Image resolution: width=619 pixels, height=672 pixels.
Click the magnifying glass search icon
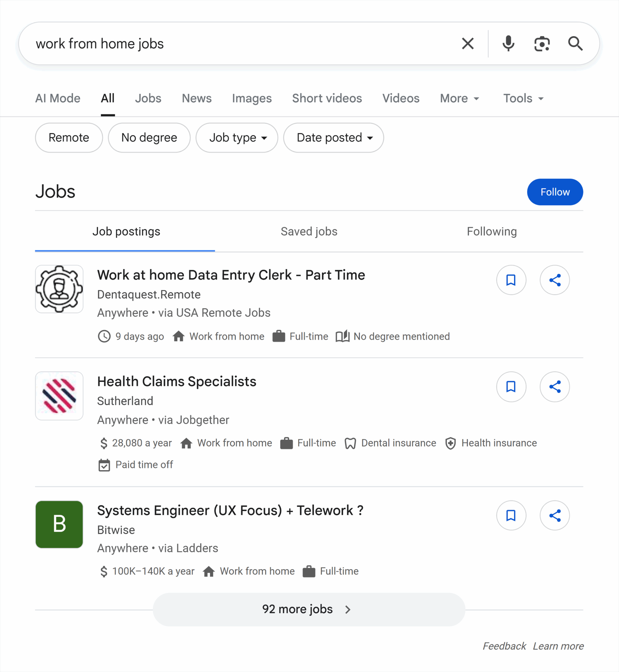point(575,44)
